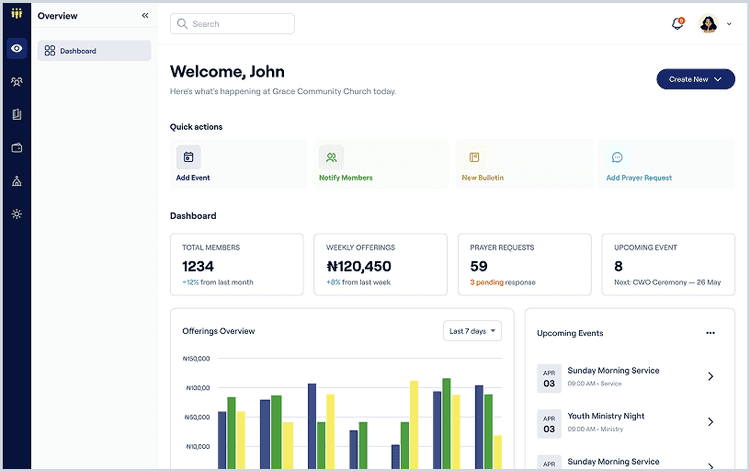Click the ₦150,000 axis label
The height and width of the screenshot is (472, 750).
[x=196, y=359]
